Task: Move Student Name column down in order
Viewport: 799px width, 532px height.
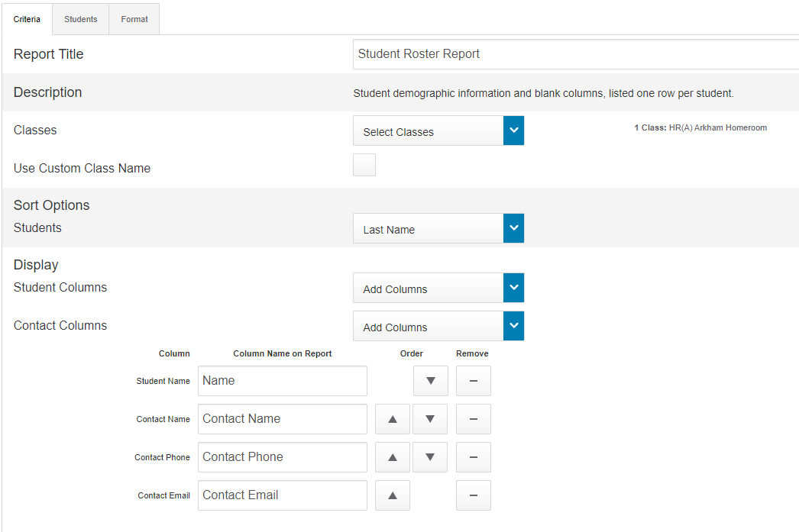Action: click(430, 380)
